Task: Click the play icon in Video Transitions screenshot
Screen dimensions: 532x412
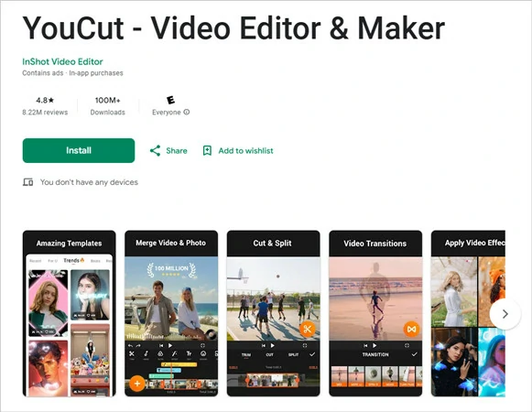Action: pos(375,345)
